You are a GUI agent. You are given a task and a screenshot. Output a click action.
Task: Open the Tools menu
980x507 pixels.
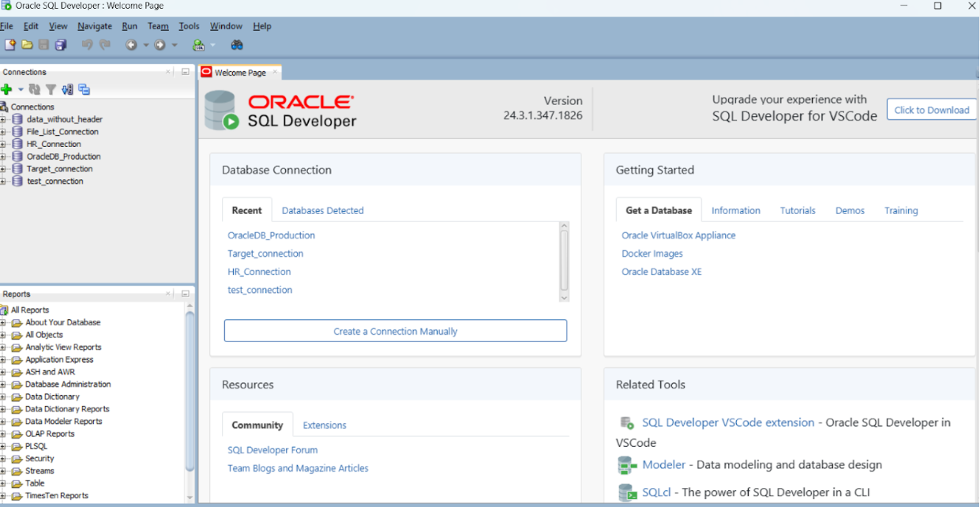[189, 25]
